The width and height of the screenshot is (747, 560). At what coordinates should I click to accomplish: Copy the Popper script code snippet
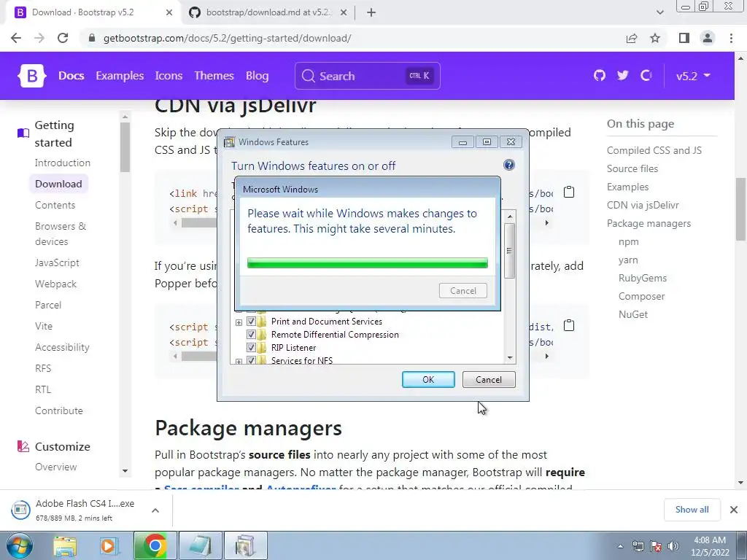569,325
